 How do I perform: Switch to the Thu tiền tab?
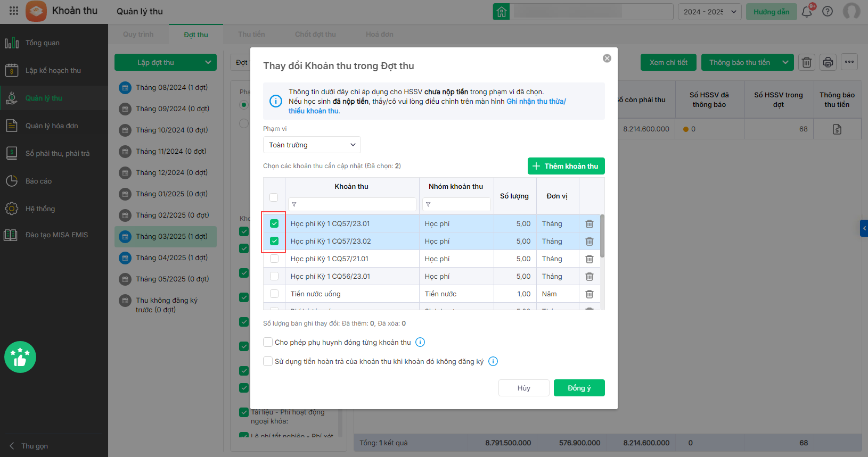point(251,35)
